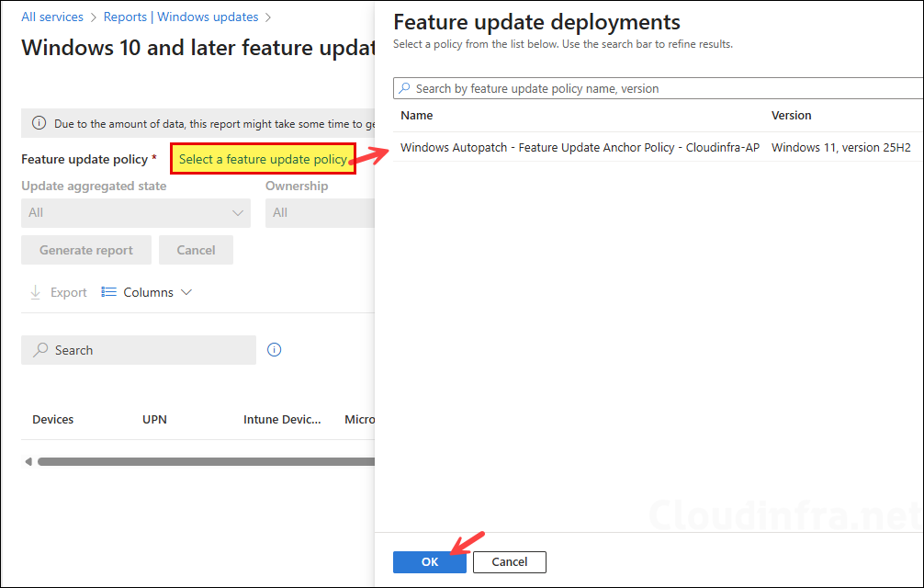Cancel the Feature update deployments flyout
The height and width of the screenshot is (588, 924).
[x=509, y=561]
